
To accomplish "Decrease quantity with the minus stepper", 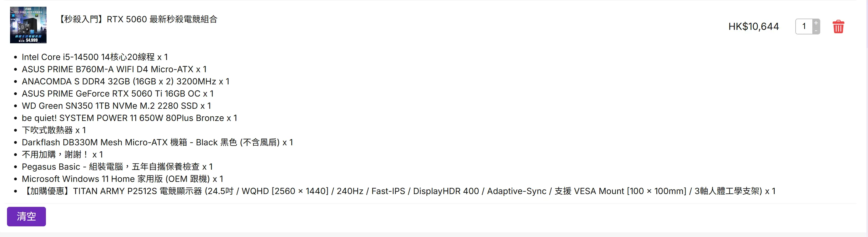I will pyautogui.click(x=816, y=30).
